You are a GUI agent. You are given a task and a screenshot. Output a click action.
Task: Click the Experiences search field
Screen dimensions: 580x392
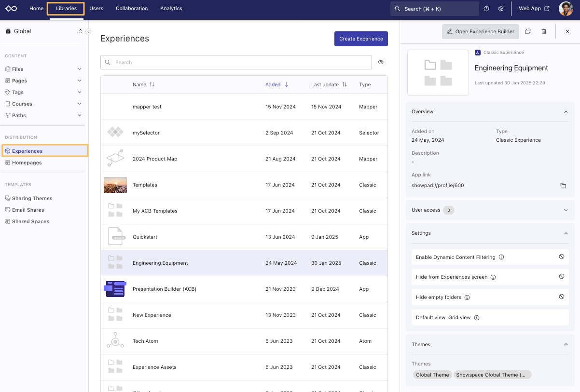coord(236,62)
